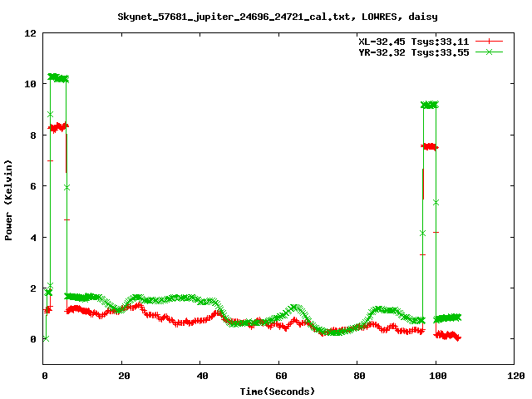532x399 pixels.
Task: Click the x-axis tick label 20
Action: click(x=124, y=376)
